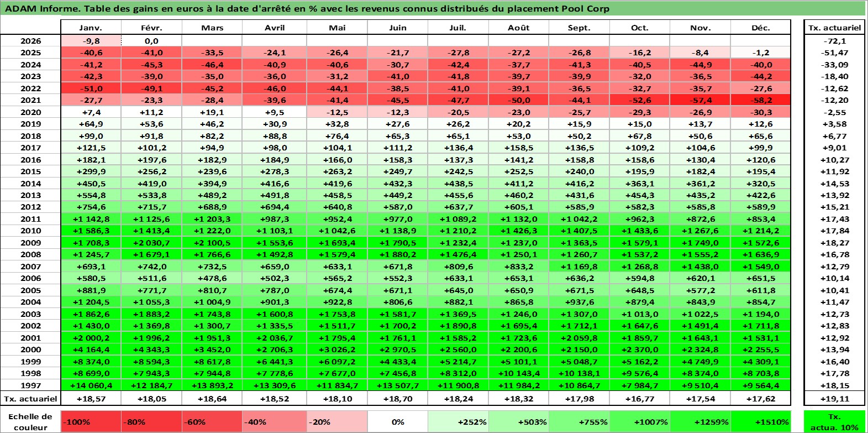Image resolution: width=868 pixels, height=433 pixels.
Task: Click the 'Tx. actuariel' row label at bottom left
Action: coord(30,399)
